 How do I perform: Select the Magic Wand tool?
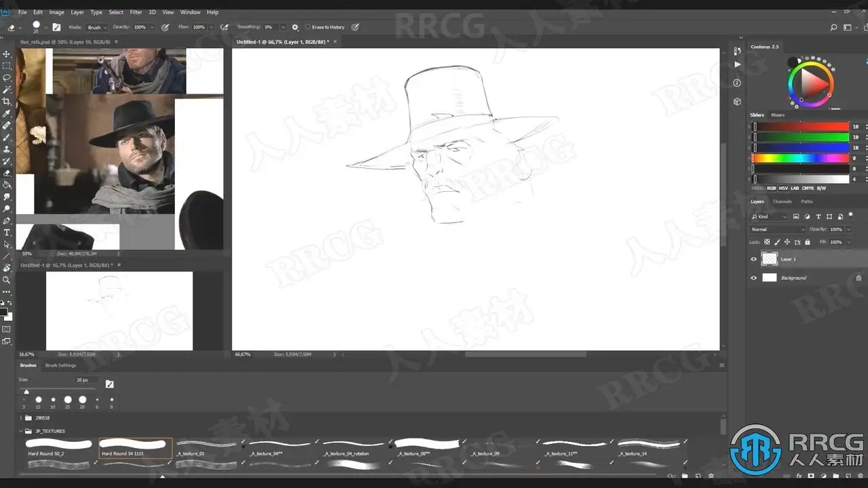(7, 89)
